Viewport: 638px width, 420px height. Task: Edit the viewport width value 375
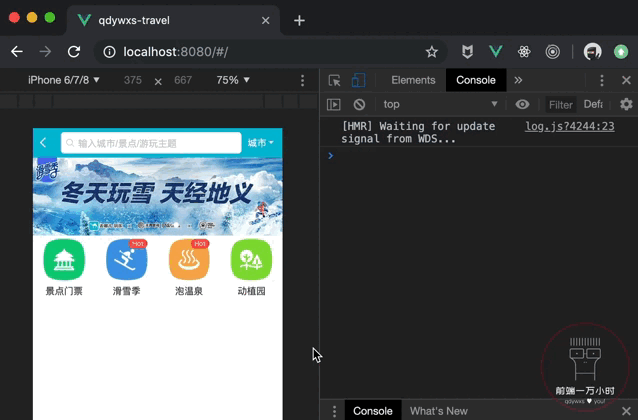(133, 80)
